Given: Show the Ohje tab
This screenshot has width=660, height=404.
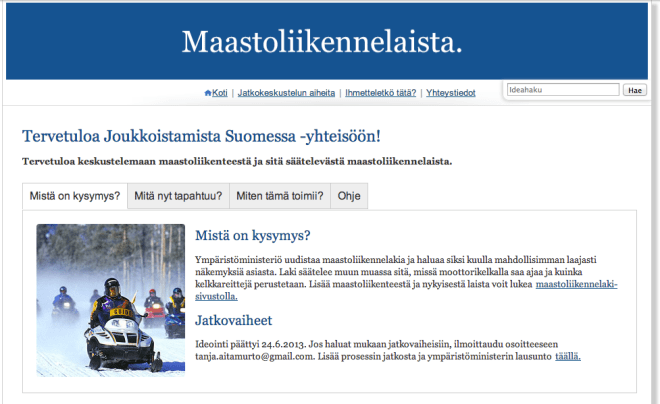Looking at the screenshot, I should (x=349, y=196).
